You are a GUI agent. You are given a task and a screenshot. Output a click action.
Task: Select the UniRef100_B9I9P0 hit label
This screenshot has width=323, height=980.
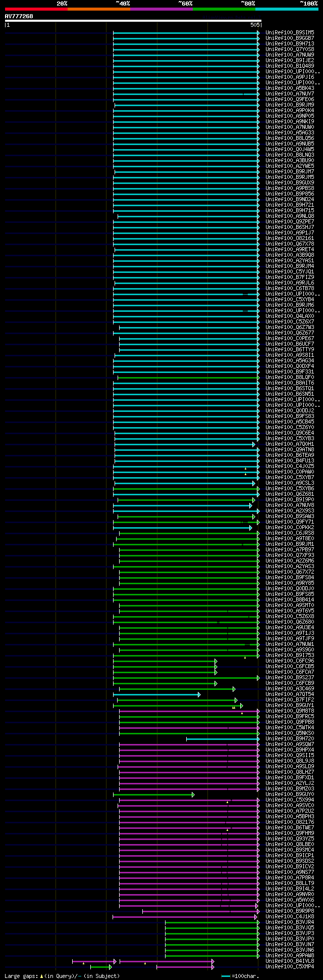coord(290,499)
